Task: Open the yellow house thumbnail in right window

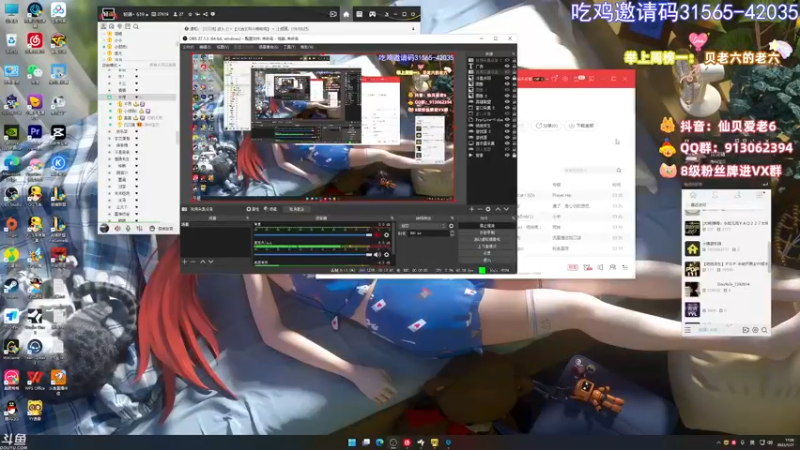Action: pyautogui.click(x=692, y=249)
